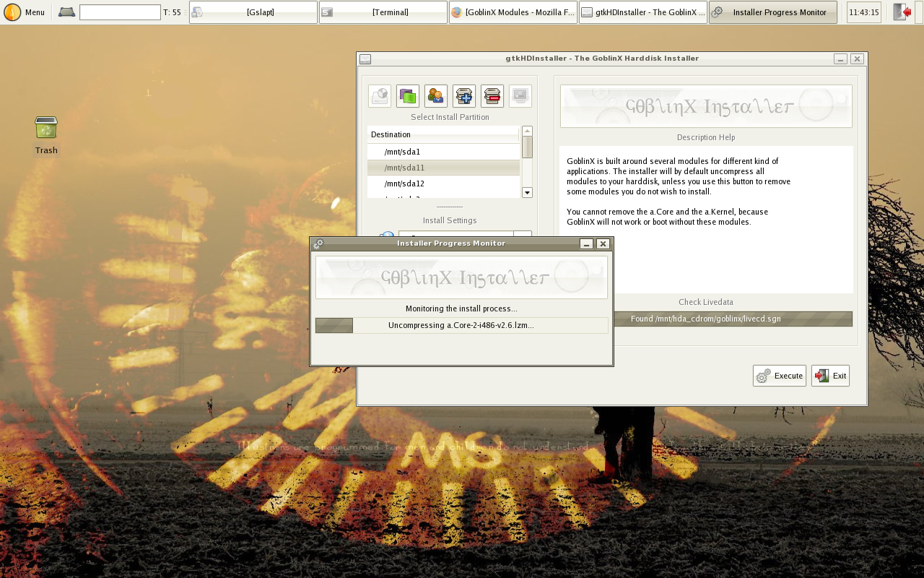Select the Installer Progress Monitor taskbar entry
The image size is (924, 578).
(773, 12)
